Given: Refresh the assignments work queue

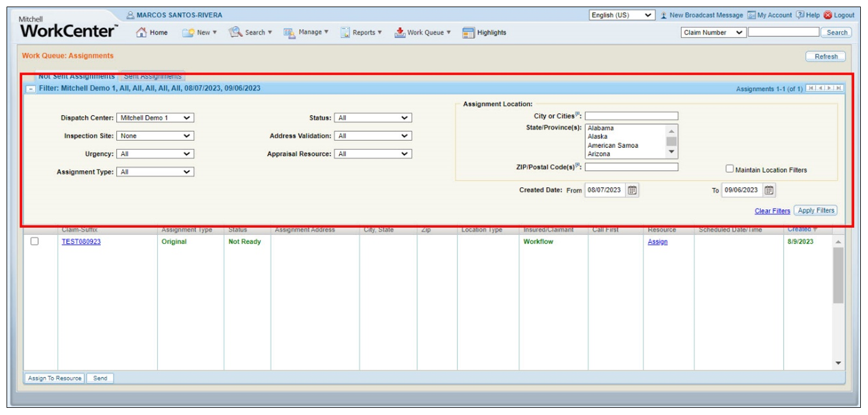Looking at the screenshot, I should tap(826, 57).
